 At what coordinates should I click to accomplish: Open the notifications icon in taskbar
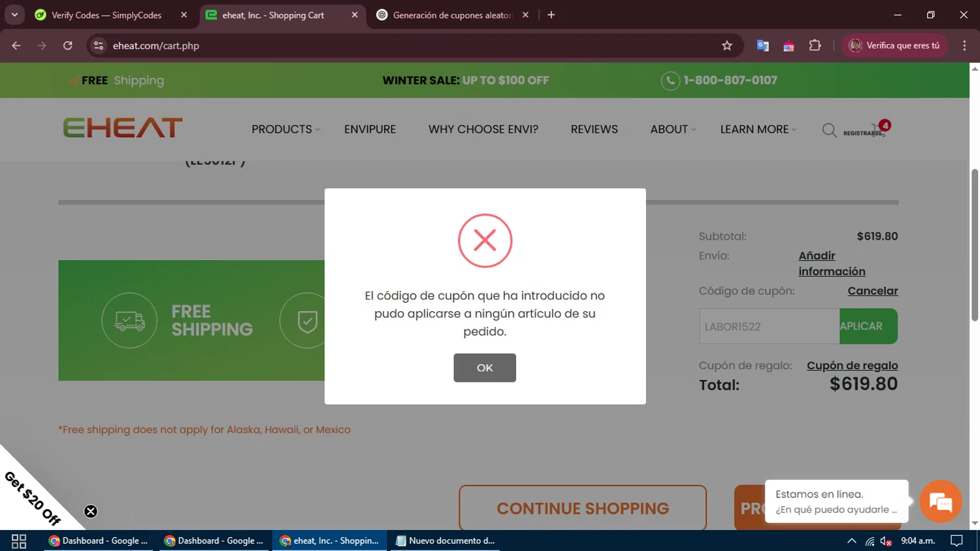(956, 541)
